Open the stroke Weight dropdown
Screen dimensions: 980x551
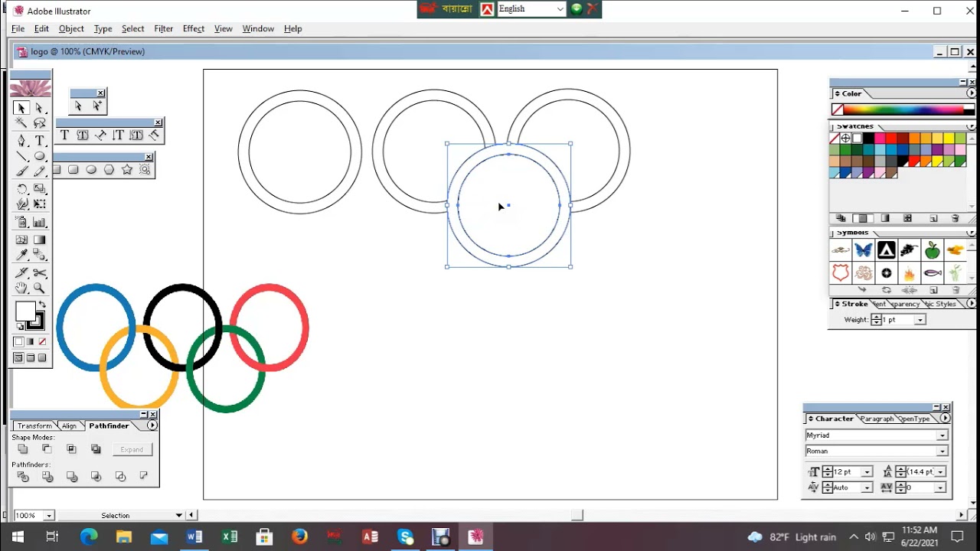(x=920, y=320)
